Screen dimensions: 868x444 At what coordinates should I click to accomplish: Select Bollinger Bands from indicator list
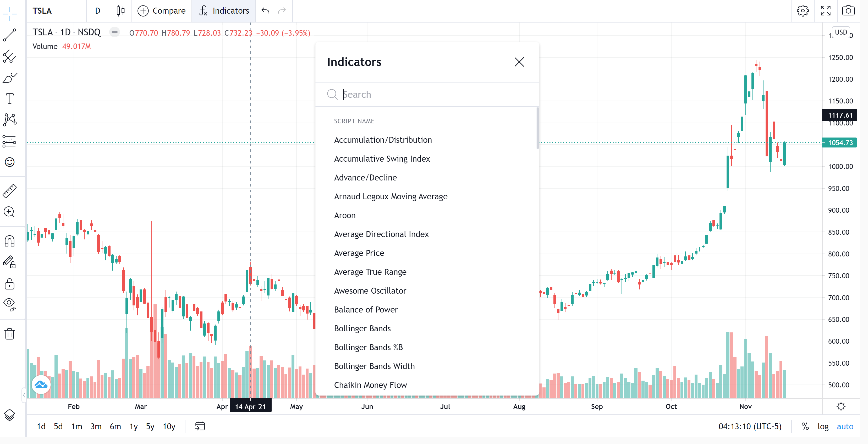[x=362, y=328]
